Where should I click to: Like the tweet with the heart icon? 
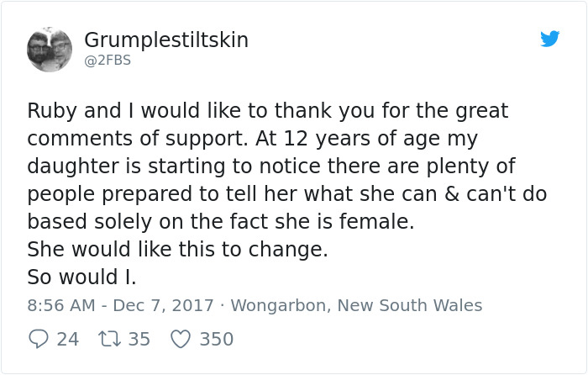[x=181, y=339]
